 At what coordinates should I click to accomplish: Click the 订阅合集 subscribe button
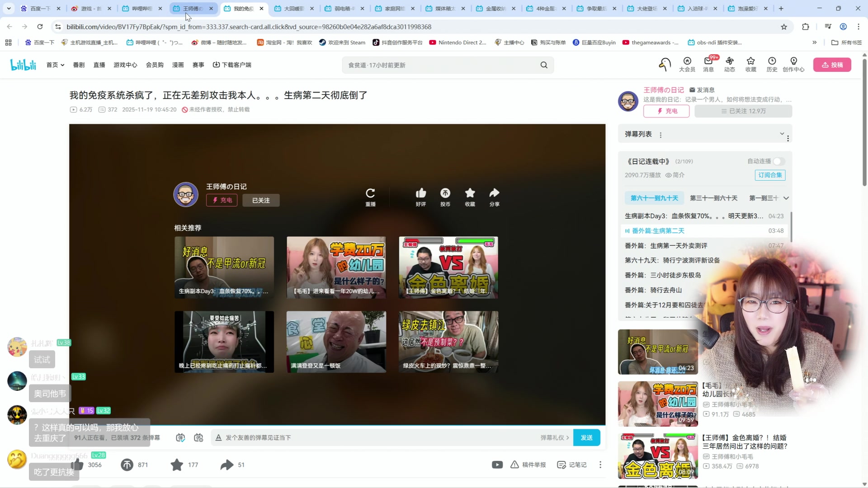pos(769,175)
